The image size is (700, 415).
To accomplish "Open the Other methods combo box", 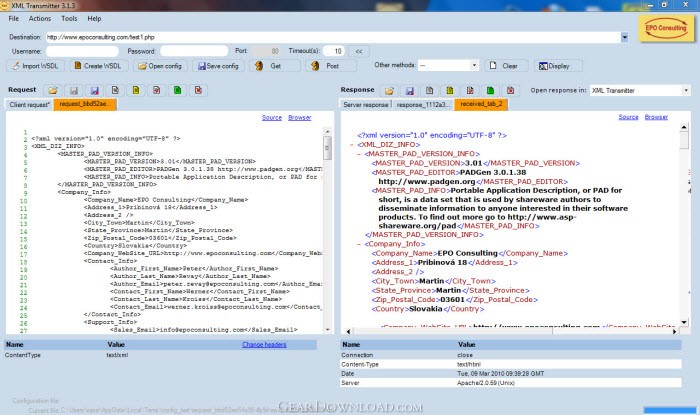I will (448, 66).
